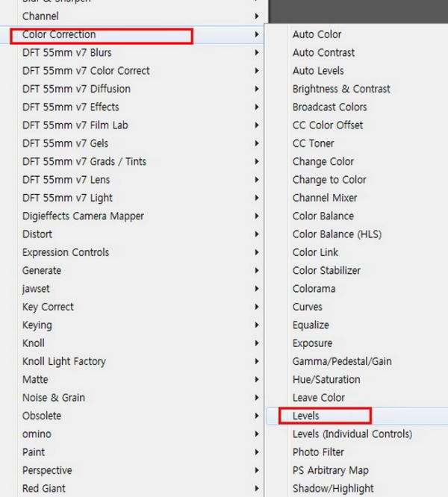Image resolution: width=448 pixels, height=497 pixels.
Task: Expand the Distort submenu arrow
Action: [x=257, y=234]
